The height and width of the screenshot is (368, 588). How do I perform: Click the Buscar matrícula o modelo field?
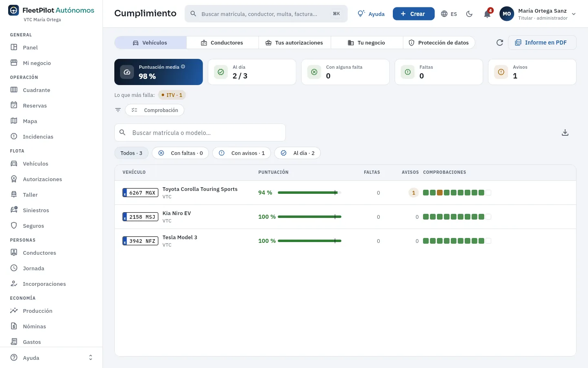click(200, 132)
